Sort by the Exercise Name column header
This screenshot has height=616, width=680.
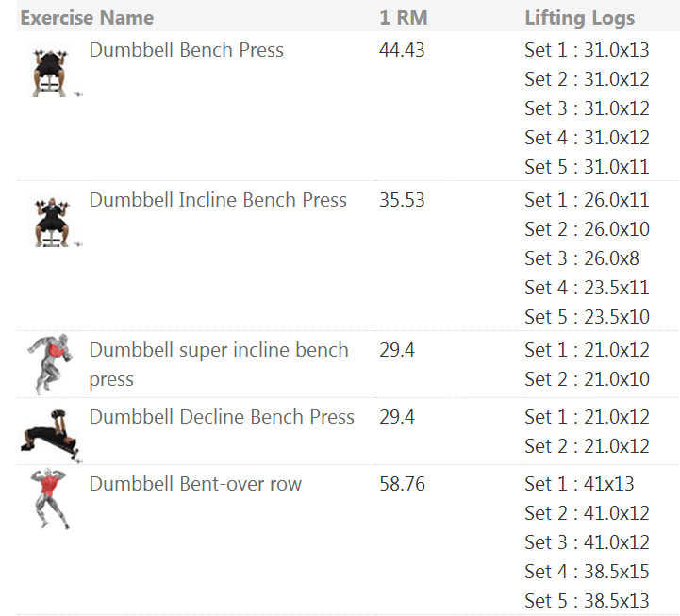87,18
